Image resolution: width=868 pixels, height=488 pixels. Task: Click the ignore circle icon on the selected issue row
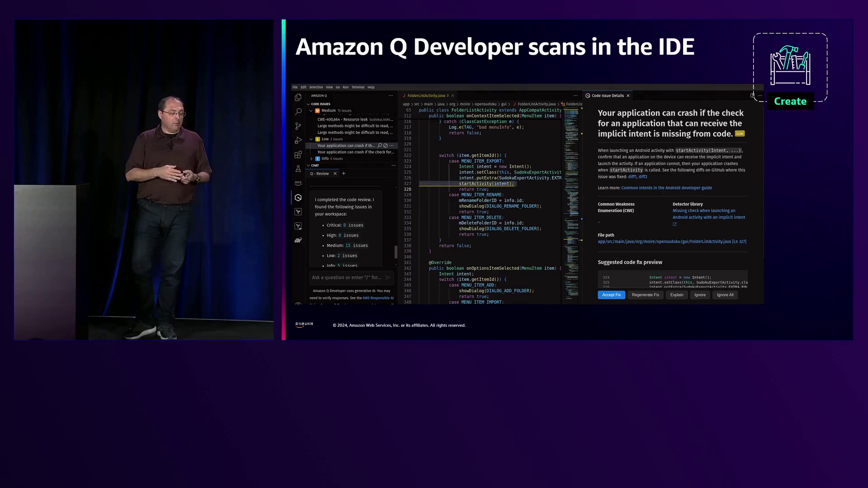click(x=386, y=145)
